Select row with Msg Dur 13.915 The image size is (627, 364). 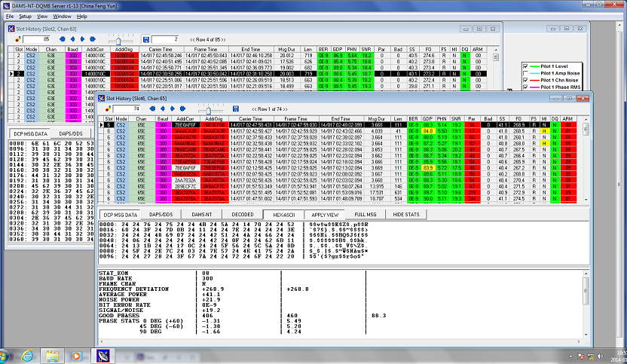point(338,186)
